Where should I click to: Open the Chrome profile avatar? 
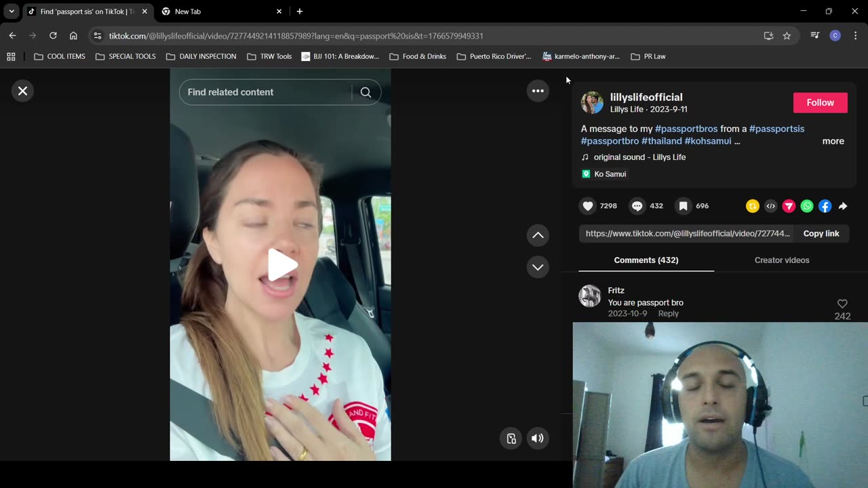click(835, 36)
